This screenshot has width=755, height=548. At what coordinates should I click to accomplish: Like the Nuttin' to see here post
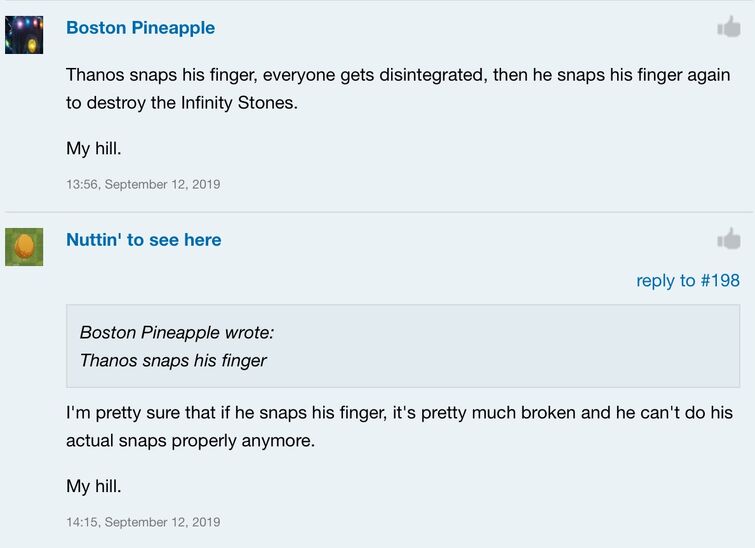tap(729, 239)
